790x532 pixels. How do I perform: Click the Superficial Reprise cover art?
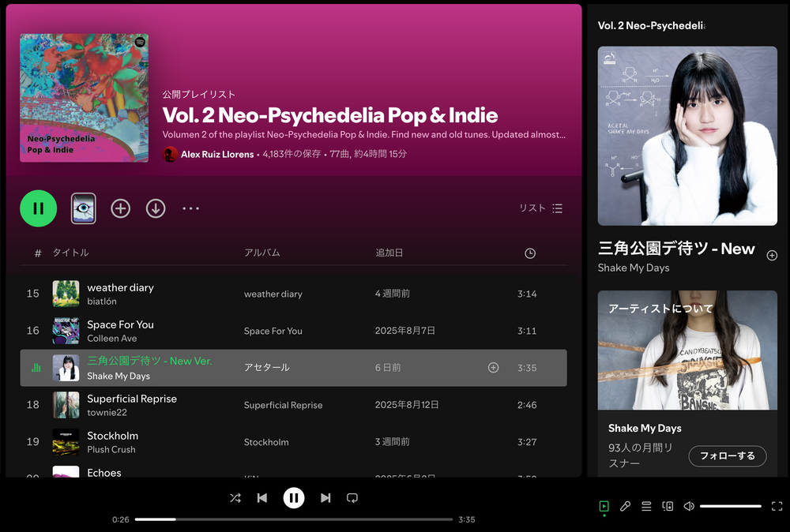click(66, 405)
